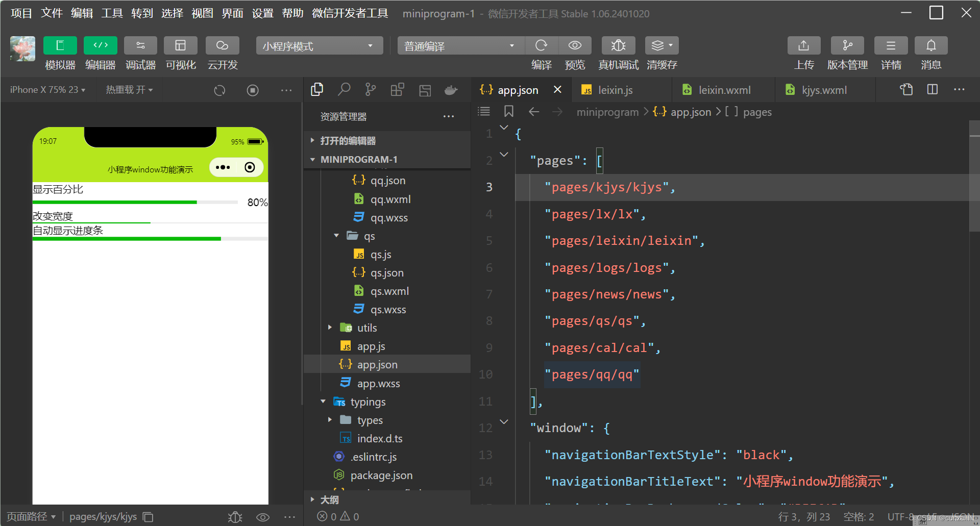Click the compile refresh icon
The height and width of the screenshot is (526, 980).
[542, 45]
